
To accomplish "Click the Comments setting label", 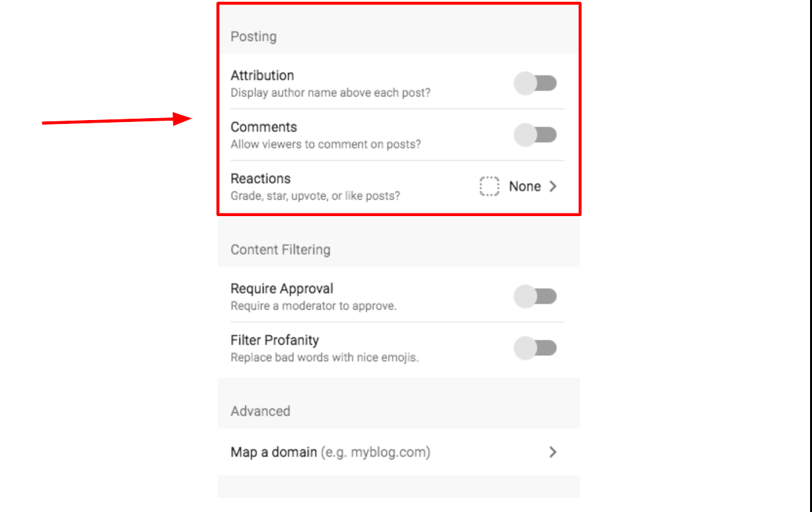I will tap(264, 127).
